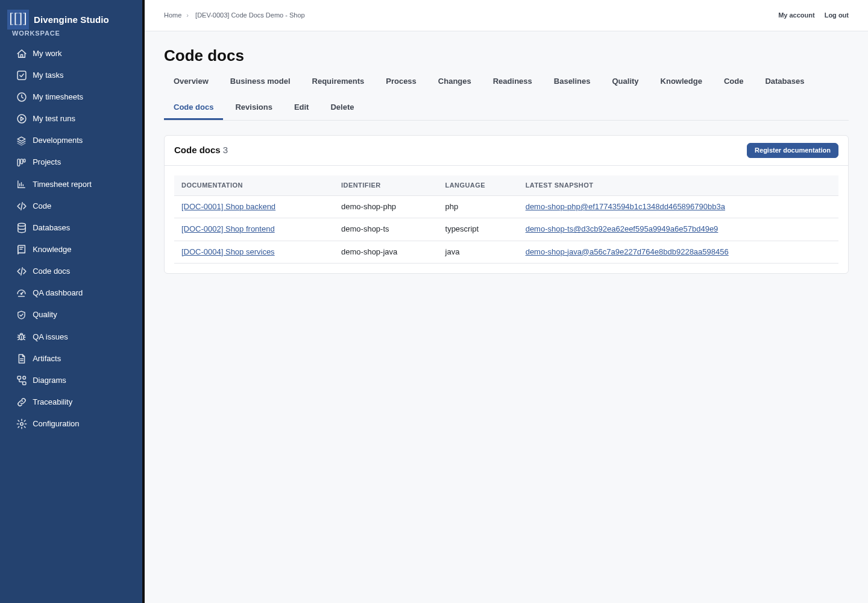Open the demo-shop-java latest snapshot link

pos(627,252)
